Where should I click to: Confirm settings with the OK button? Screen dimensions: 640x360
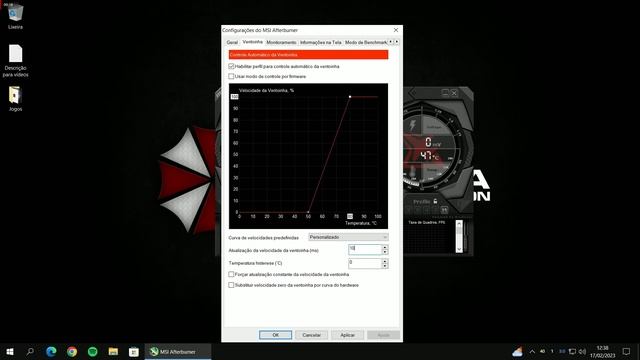tap(276, 335)
